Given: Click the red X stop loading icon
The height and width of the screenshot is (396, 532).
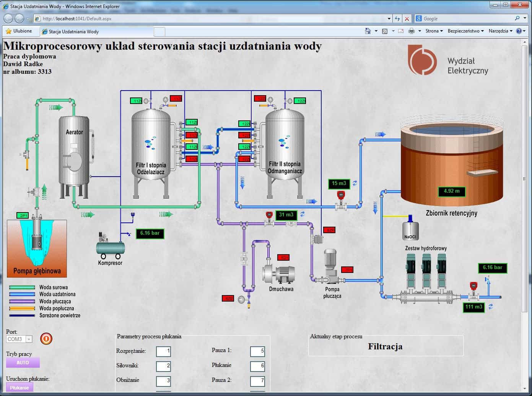Looking at the screenshot, I should [x=407, y=18].
